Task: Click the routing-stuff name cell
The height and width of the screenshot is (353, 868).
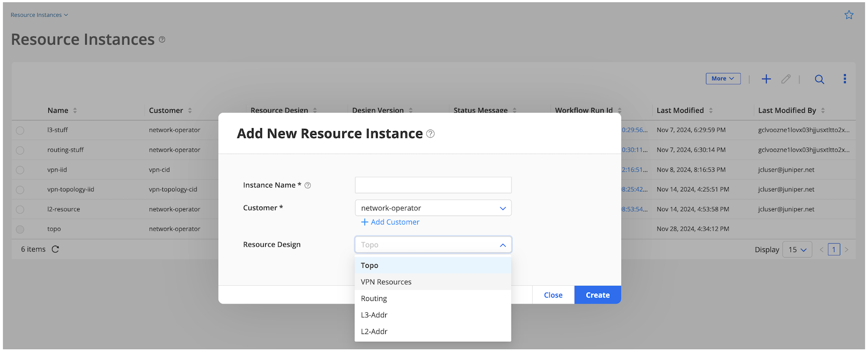Action: click(66, 150)
